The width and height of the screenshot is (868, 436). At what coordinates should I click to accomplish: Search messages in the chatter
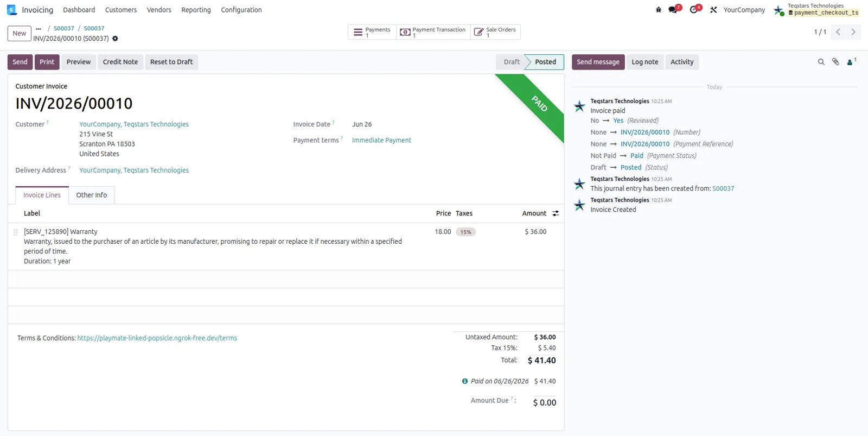[x=821, y=62]
